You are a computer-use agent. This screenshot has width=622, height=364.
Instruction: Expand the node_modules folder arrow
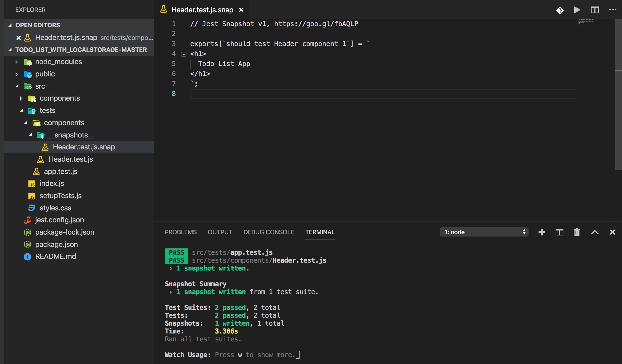[17, 62]
